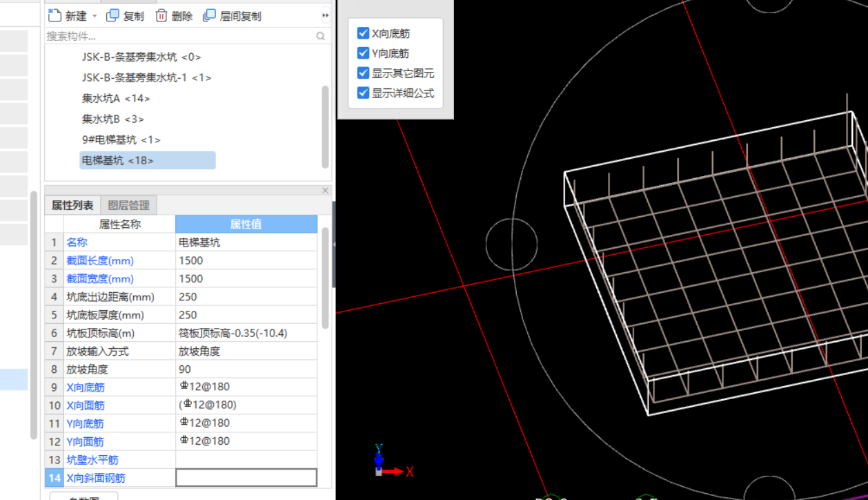This screenshot has height=500, width=868.
Task: Switch to the 属性列表 tab
Action: [x=72, y=205]
